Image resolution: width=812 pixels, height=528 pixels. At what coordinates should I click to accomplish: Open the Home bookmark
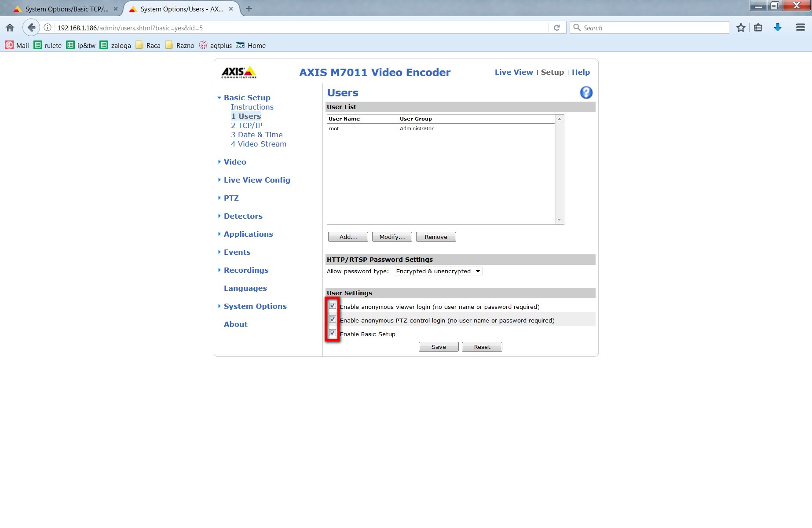click(251, 45)
